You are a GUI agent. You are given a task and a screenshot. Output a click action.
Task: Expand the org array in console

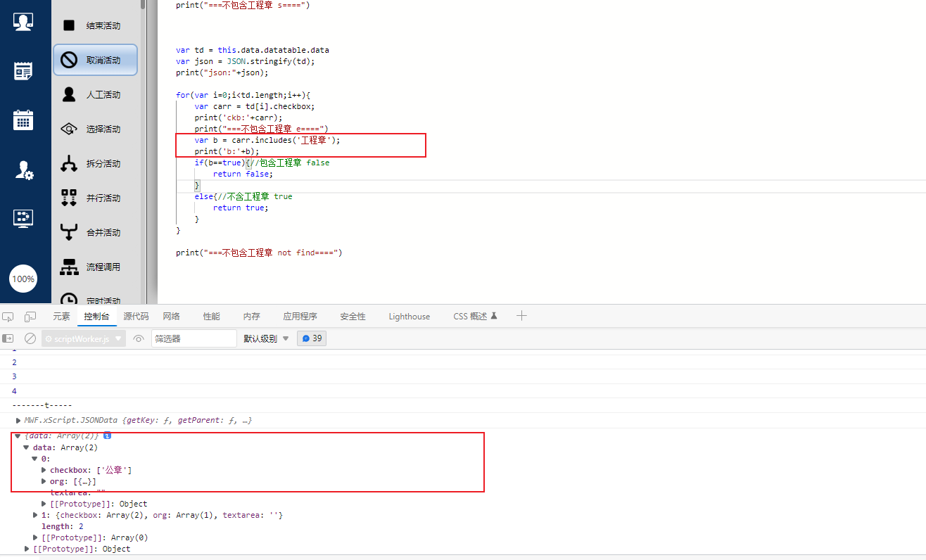click(x=45, y=481)
